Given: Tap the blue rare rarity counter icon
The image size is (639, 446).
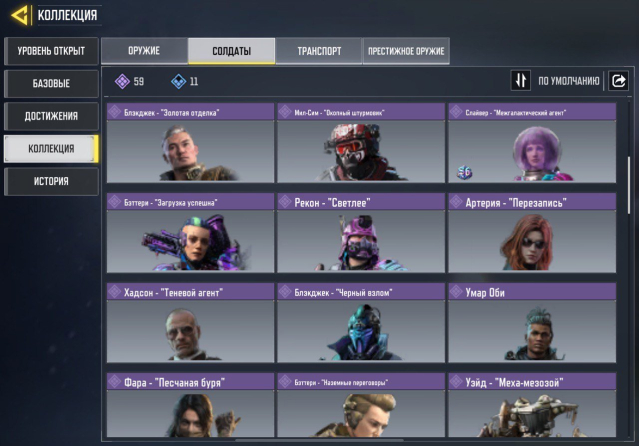Looking at the screenshot, I should click(178, 82).
